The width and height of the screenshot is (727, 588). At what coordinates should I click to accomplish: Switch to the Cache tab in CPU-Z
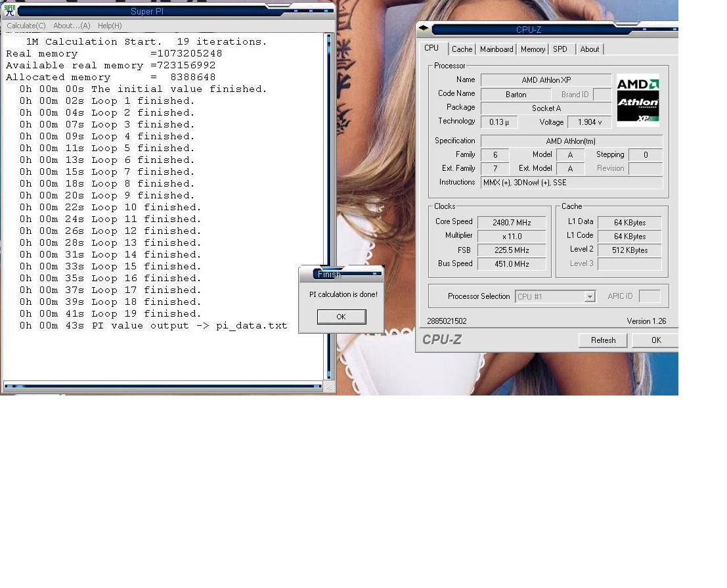tap(462, 49)
